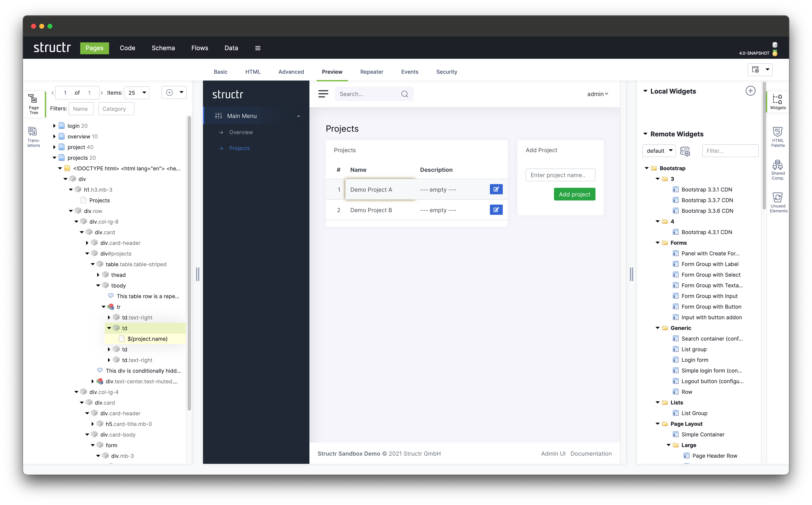Open the default widget server dropdown
Image resolution: width=812 pixels, height=505 pixels.
click(659, 151)
